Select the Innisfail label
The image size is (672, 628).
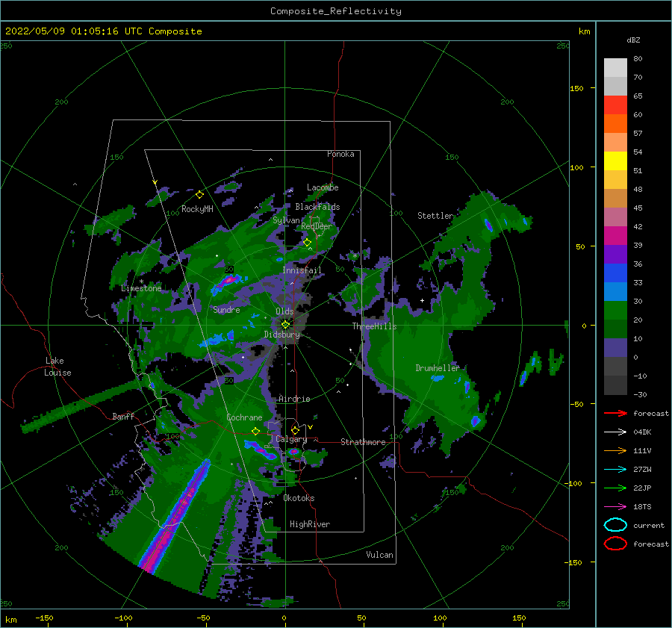[x=302, y=270]
